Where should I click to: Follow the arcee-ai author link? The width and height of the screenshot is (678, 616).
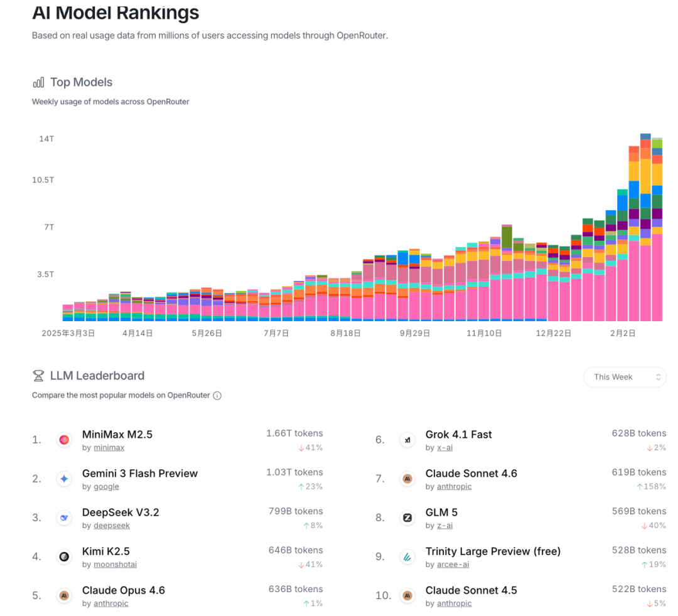click(453, 565)
